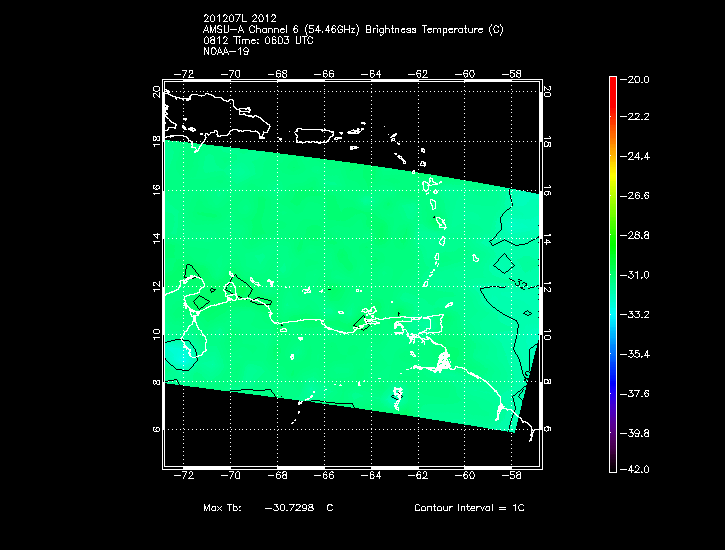Click the '14' latitude label on the left axis
This screenshot has height=550, width=725.
click(156, 238)
